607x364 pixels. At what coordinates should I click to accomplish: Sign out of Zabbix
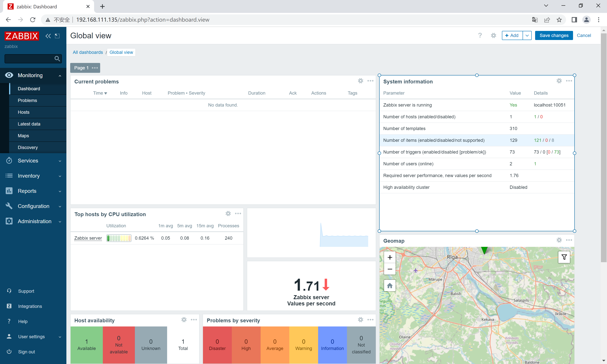point(27,352)
